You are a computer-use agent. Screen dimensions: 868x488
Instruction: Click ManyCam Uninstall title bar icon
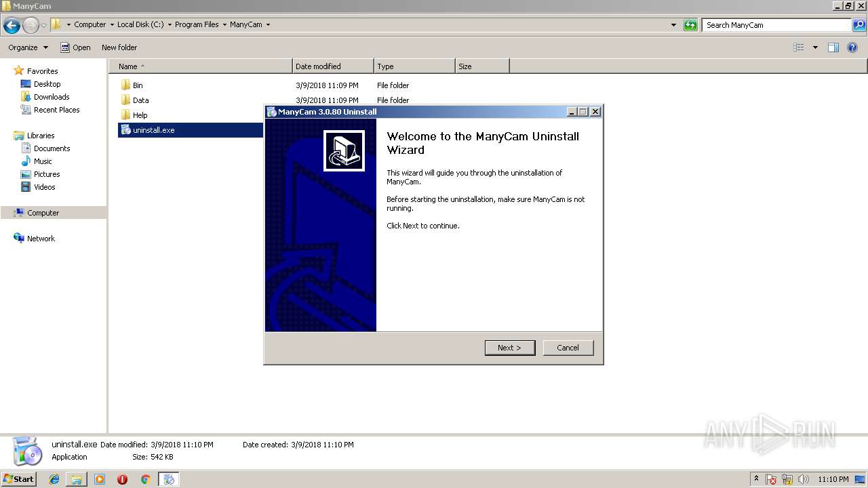[272, 112]
